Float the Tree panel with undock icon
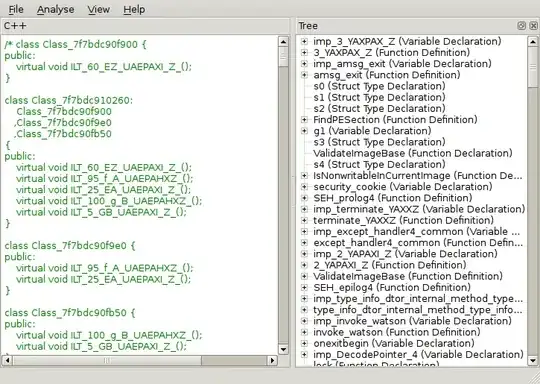The width and height of the screenshot is (540, 384). tap(521, 25)
